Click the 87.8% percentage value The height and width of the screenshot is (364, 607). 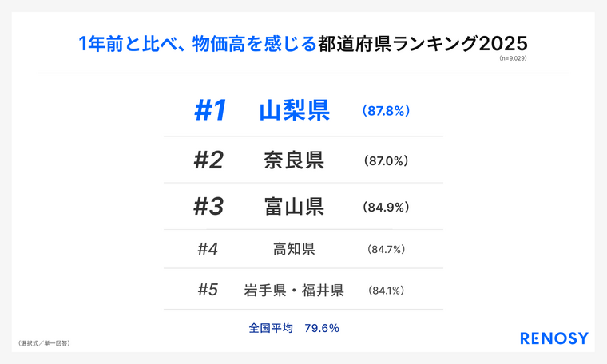click(x=386, y=111)
